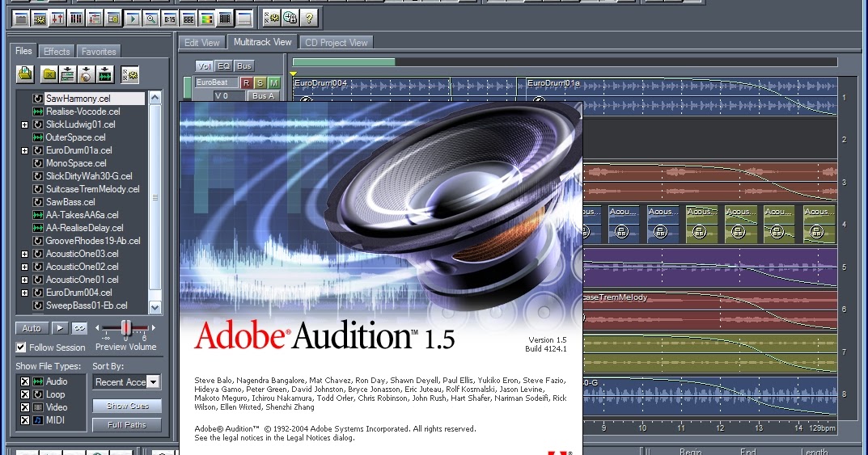Image resolution: width=868 pixels, height=455 pixels.
Task: Click the Import File folder icon
Action: (25, 74)
